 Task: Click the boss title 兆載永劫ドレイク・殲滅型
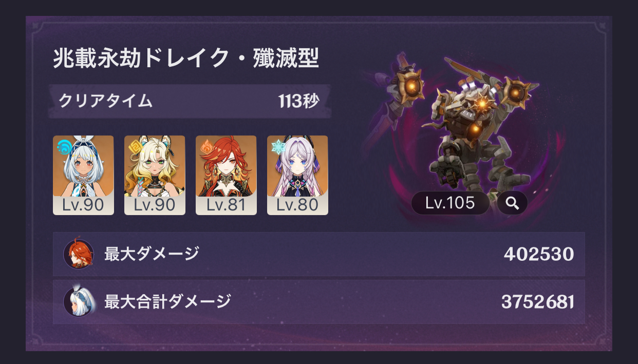186,59
